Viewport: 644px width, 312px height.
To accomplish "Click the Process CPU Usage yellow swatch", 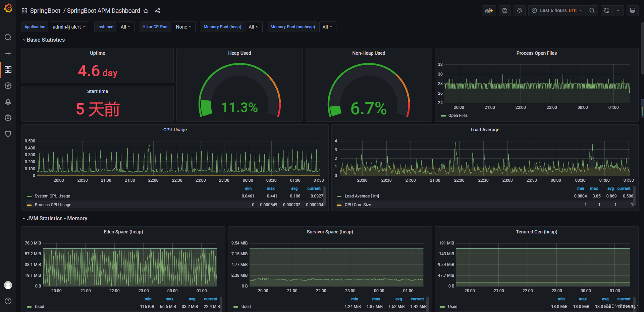I will [x=29, y=205].
